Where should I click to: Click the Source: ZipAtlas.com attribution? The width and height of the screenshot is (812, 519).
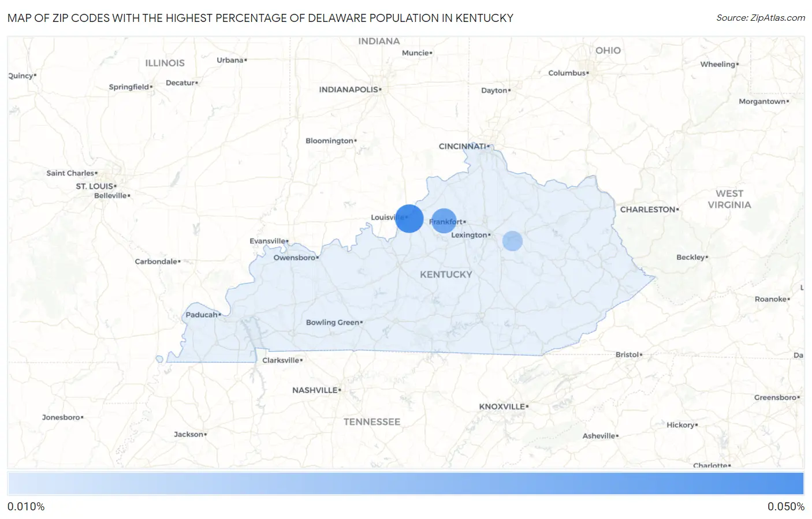click(761, 18)
